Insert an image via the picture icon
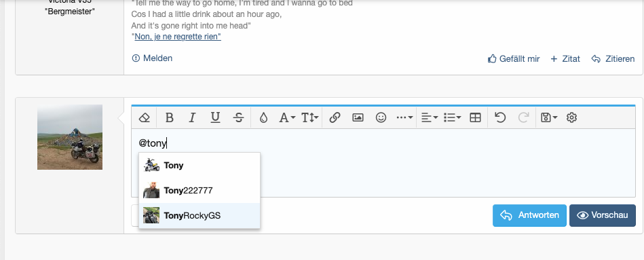644x260 pixels. pyautogui.click(x=358, y=118)
